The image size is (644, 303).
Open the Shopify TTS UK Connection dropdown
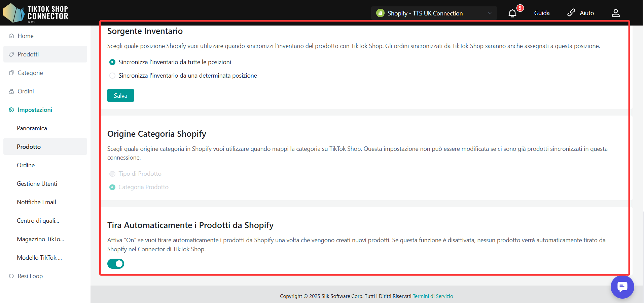tap(434, 13)
